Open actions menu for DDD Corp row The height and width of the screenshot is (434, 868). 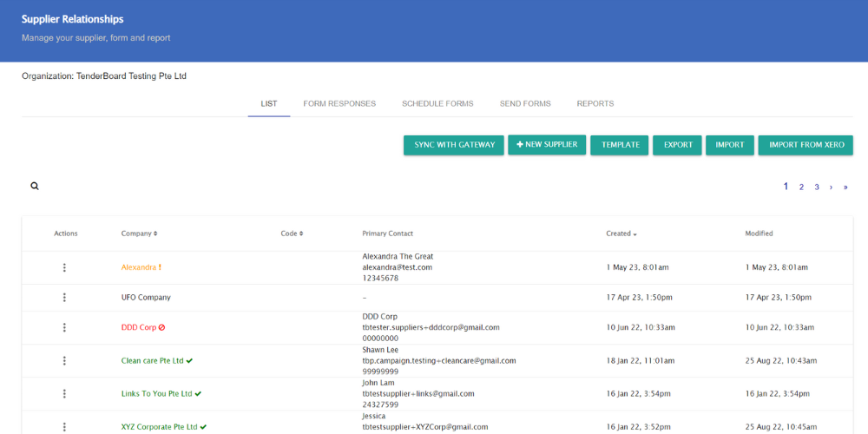tap(64, 328)
